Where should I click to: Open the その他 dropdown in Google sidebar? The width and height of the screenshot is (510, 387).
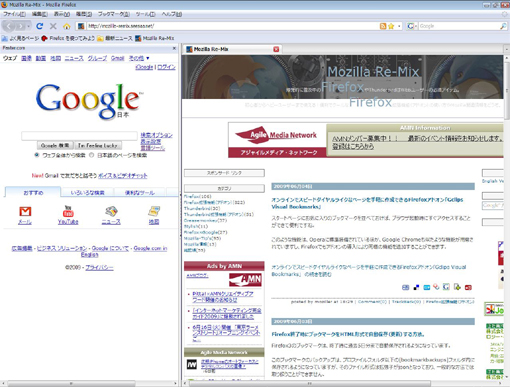(139, 58)
